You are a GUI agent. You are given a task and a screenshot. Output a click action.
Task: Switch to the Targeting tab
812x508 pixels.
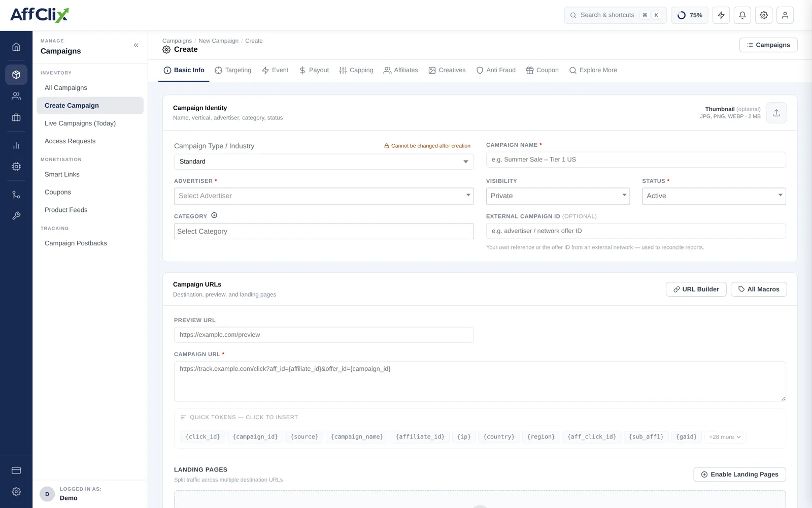(233, 70)
